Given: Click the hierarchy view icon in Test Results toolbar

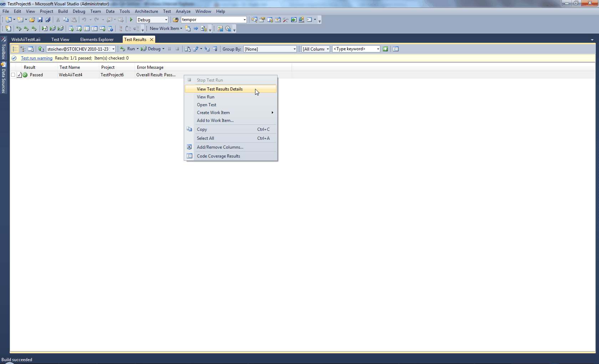Looking at the screenshot, I should pos(23,49).
